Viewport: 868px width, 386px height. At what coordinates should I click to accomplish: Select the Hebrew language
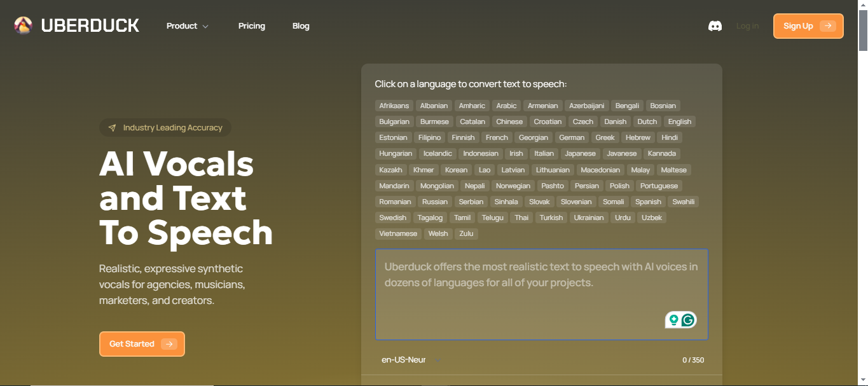tap(638, 137)
